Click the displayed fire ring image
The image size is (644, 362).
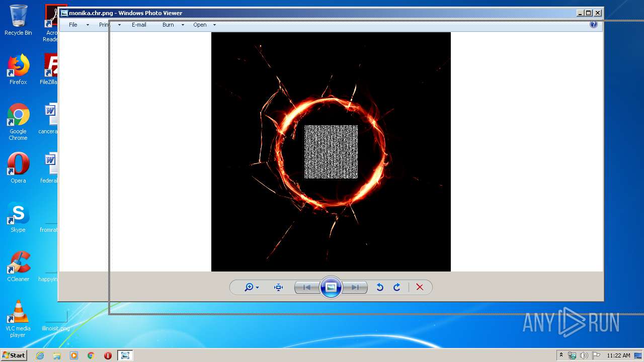(x=331, y=152)
